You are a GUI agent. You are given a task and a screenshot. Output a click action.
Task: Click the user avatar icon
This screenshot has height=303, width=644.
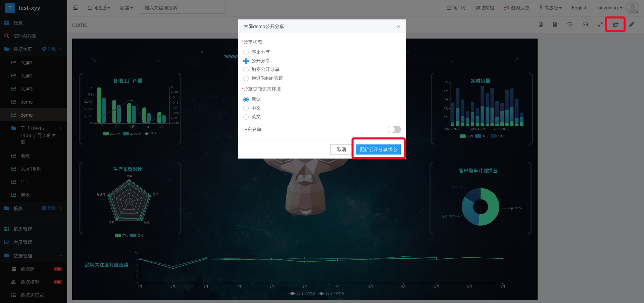[x=632, y=8]
